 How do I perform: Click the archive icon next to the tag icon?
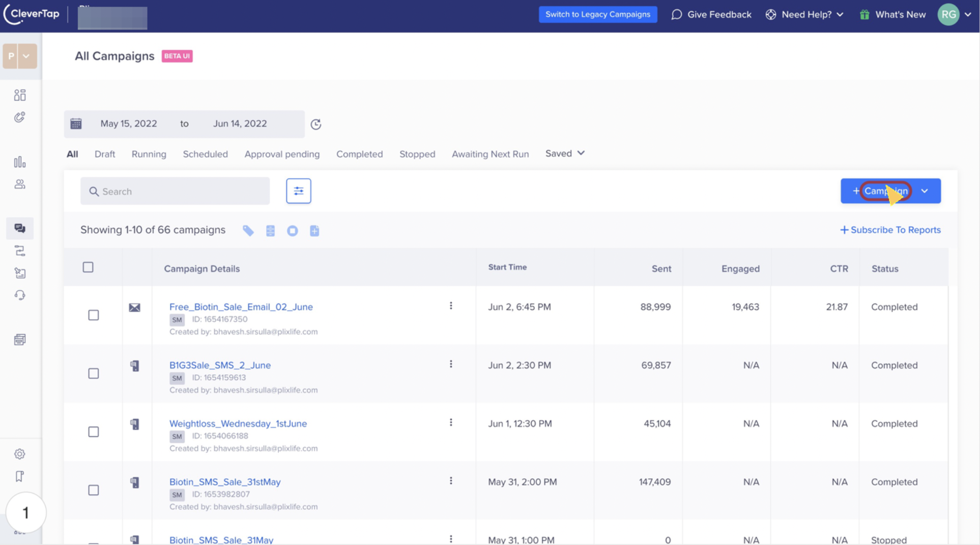tap(270, 231)
